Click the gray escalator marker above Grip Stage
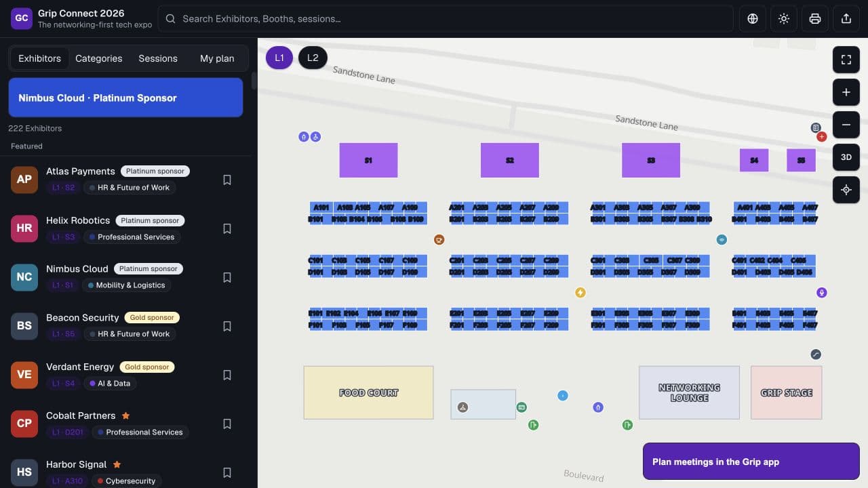868x488 pixels. pos(816,354)
